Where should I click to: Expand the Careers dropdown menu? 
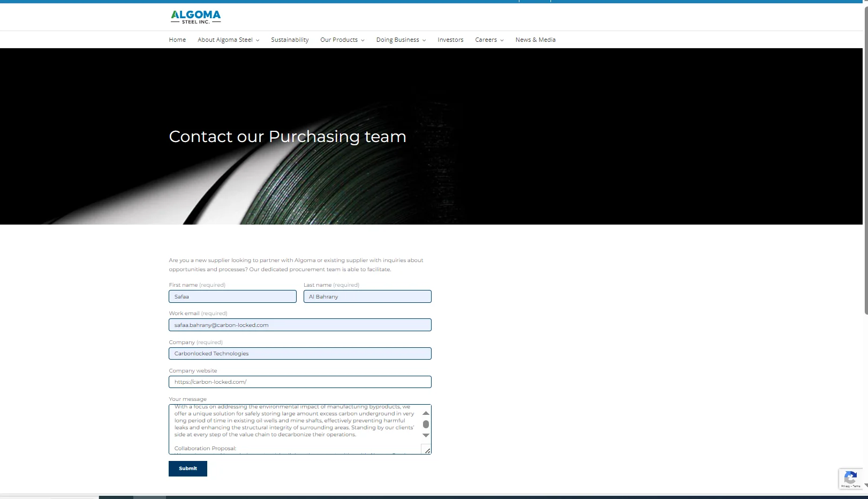click(489, 40)
